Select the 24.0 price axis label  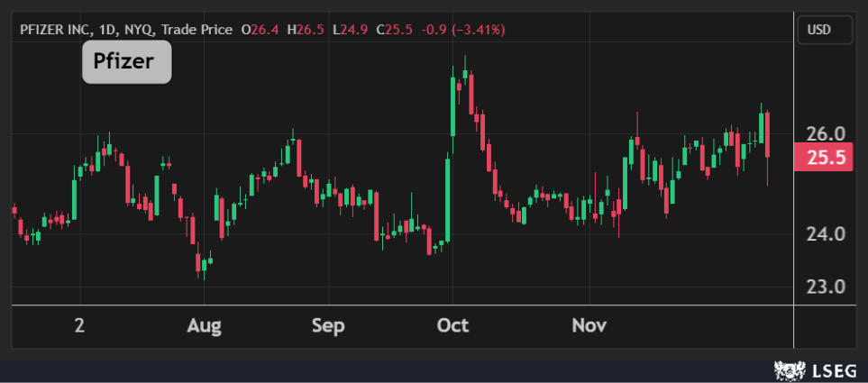[824, 234]
